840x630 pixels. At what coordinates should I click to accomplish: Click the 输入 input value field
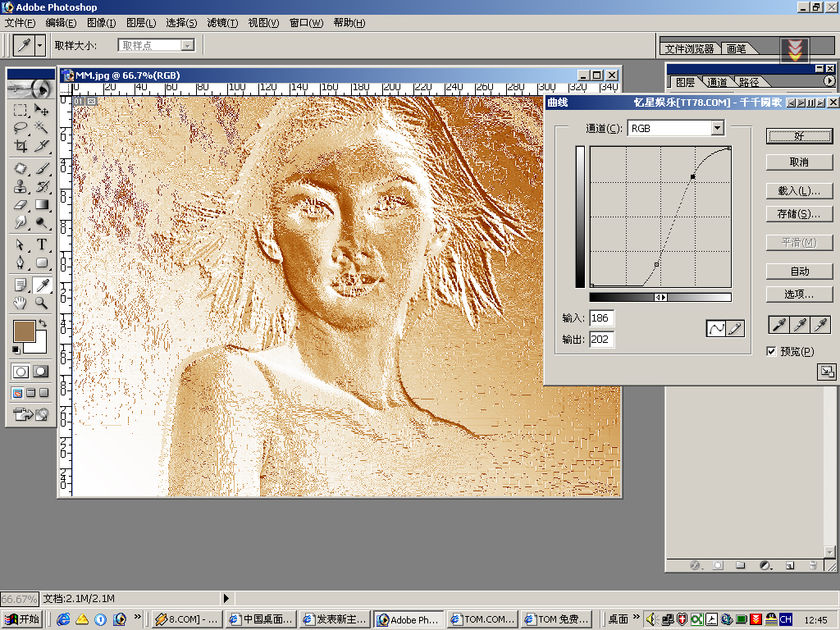click(601, 318)
